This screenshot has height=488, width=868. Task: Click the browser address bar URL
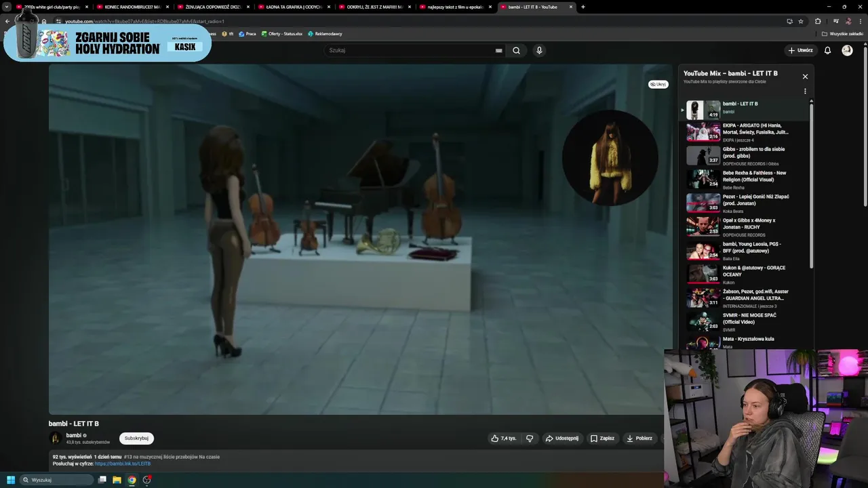coord(144,21)
